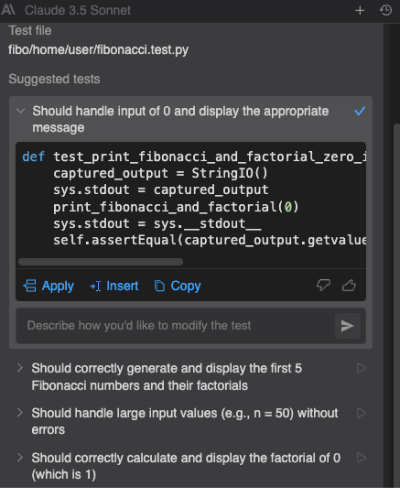Run the large input values test
This screenshot has height=488, width=400.
[361, 413]
